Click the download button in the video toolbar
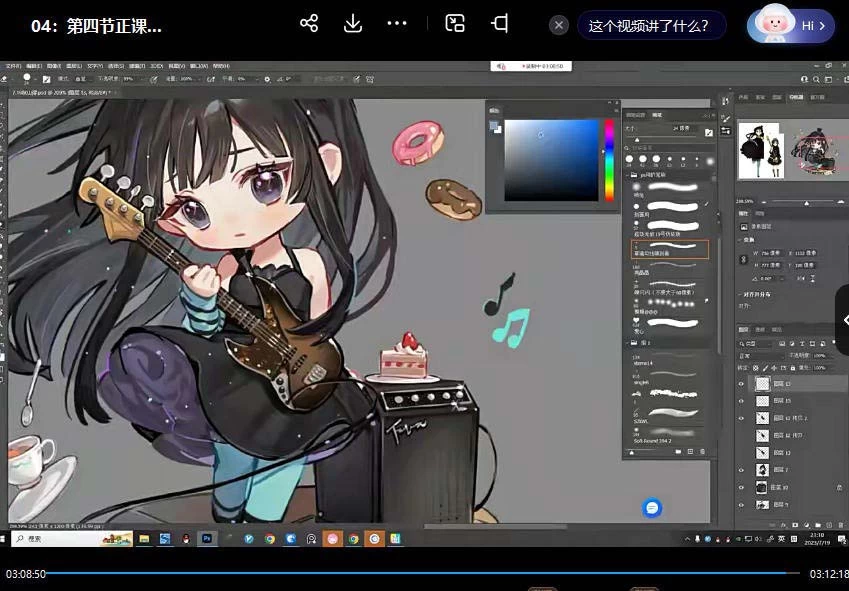Screen dimensions: 849x591 [x=352, y=23]
